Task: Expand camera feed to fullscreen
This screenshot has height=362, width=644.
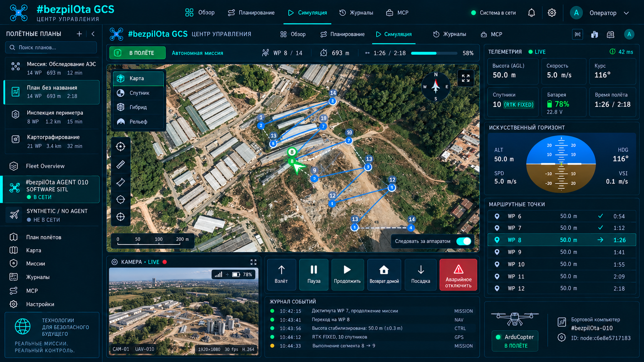Action: [x=253, y=262]
